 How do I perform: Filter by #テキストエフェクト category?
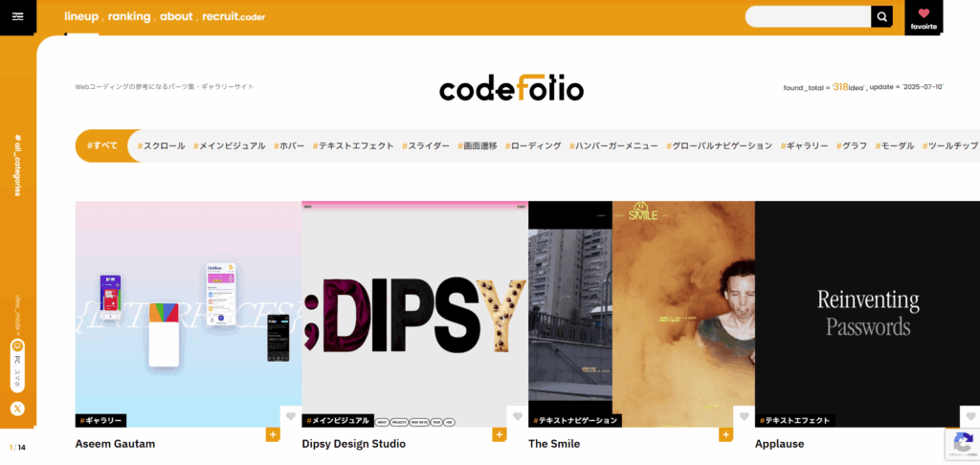pyautogui.click(x=353, y=145)
